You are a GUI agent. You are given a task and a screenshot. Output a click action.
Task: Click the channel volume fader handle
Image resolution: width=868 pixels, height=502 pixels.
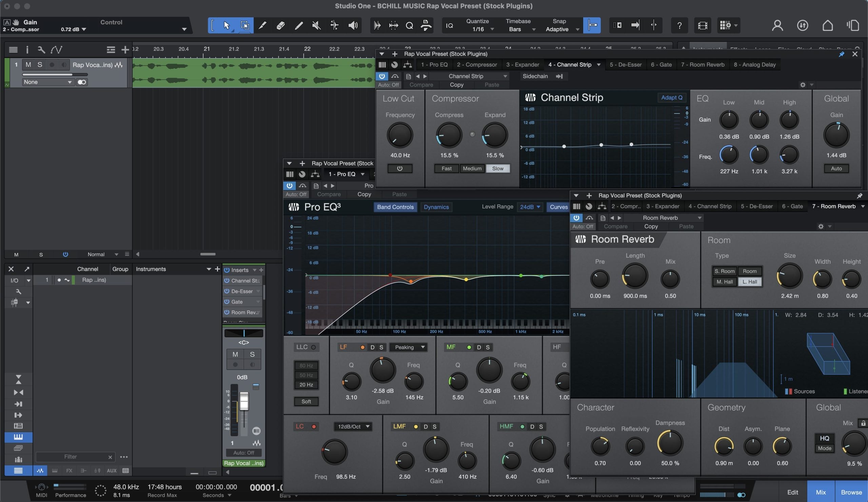coord(244,401)
